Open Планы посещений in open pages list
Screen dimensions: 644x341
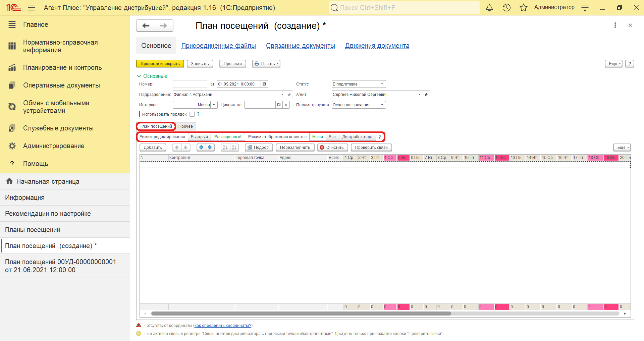[65, 230]
